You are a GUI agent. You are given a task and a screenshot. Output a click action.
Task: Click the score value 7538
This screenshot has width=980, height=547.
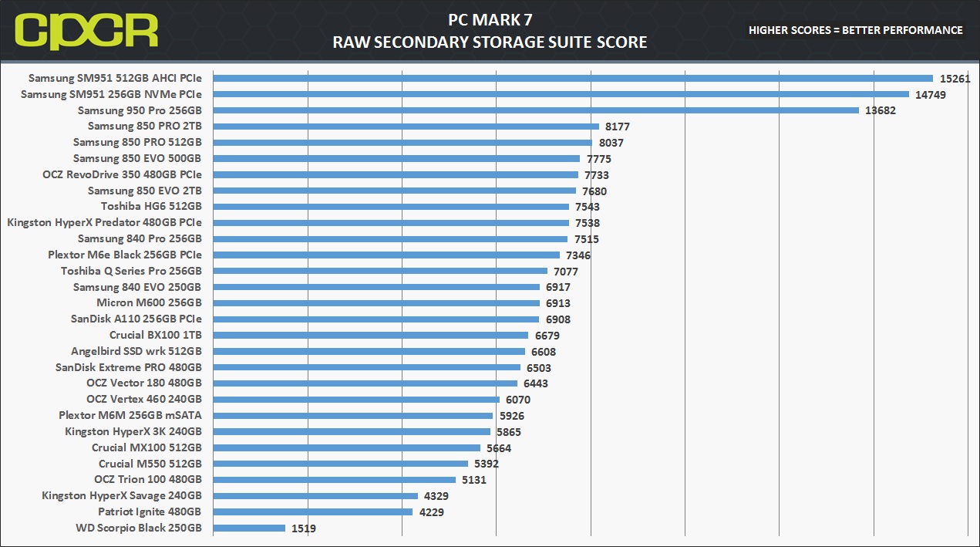587,223
